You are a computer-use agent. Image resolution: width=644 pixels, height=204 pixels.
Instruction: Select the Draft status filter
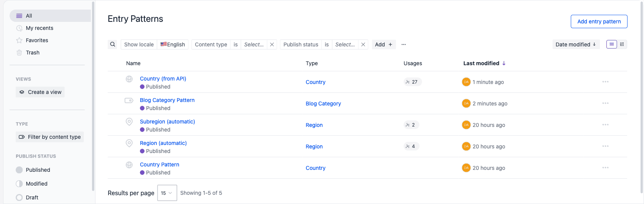click(27, 197)
